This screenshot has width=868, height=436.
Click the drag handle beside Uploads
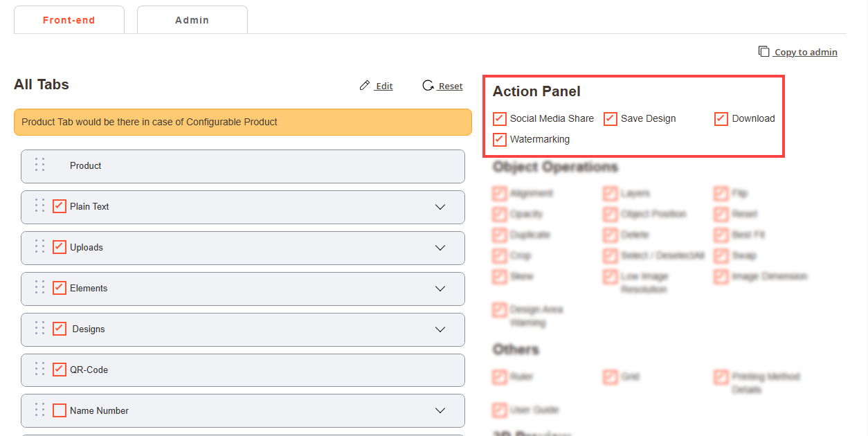click(x=40, y=247)
